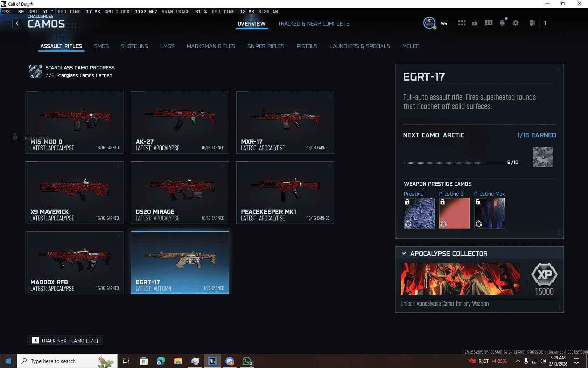Screen dimensions: 588x368
Task: Click the Prestige Max camo swatch
Action: point(490,213)
